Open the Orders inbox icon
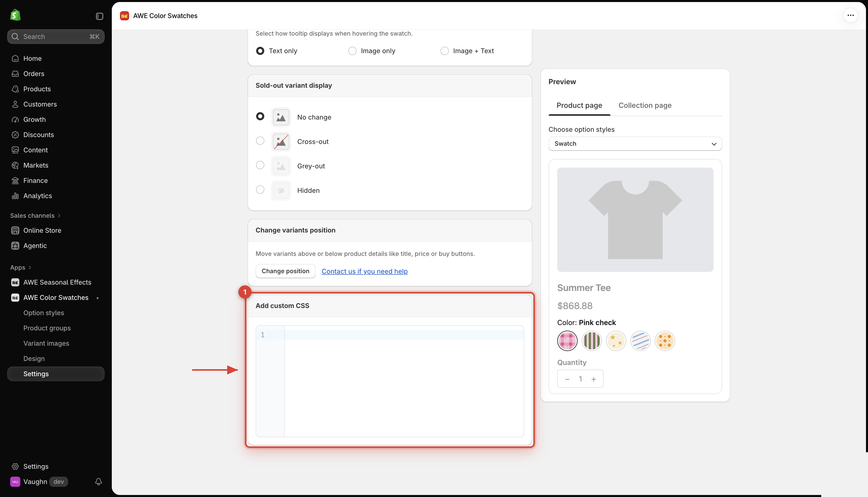 click(15, 74)
